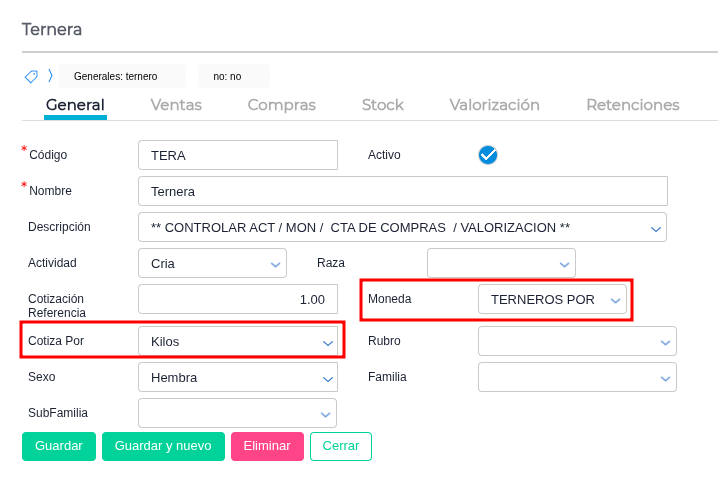Open the Stock tab
The image size is (718, 489).
(382, 105)
